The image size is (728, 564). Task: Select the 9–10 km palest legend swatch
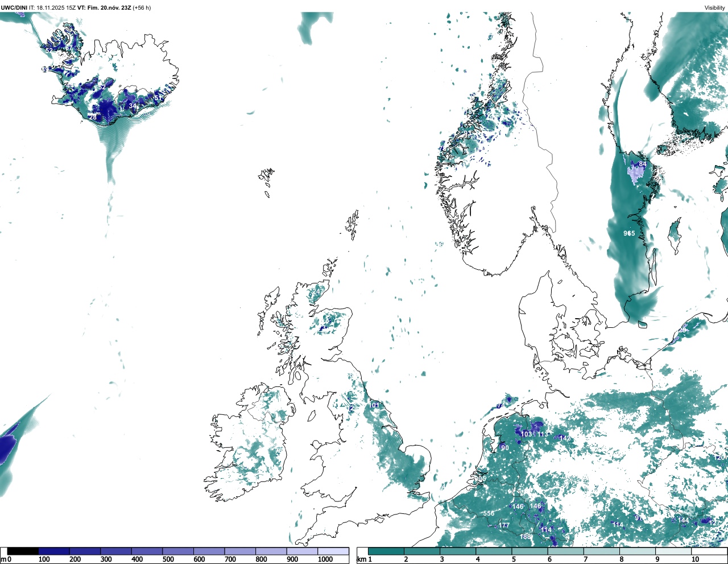(x=673, y=551)
